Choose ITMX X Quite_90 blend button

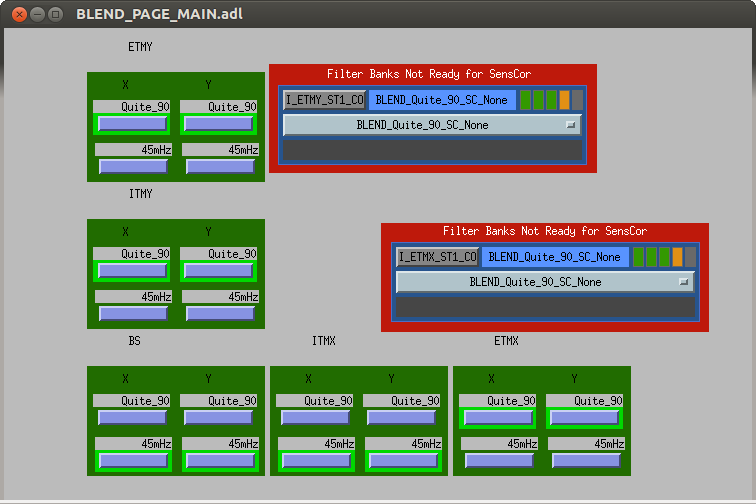(315, 418)
